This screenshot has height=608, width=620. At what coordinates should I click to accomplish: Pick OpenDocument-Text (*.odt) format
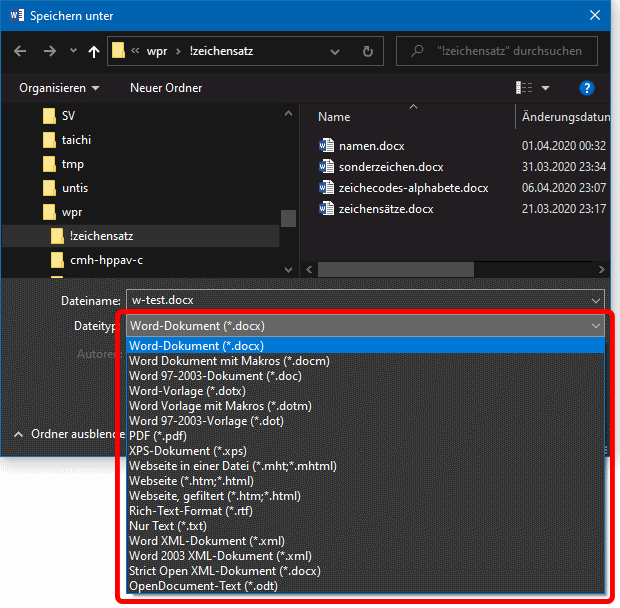click(203, 586)
